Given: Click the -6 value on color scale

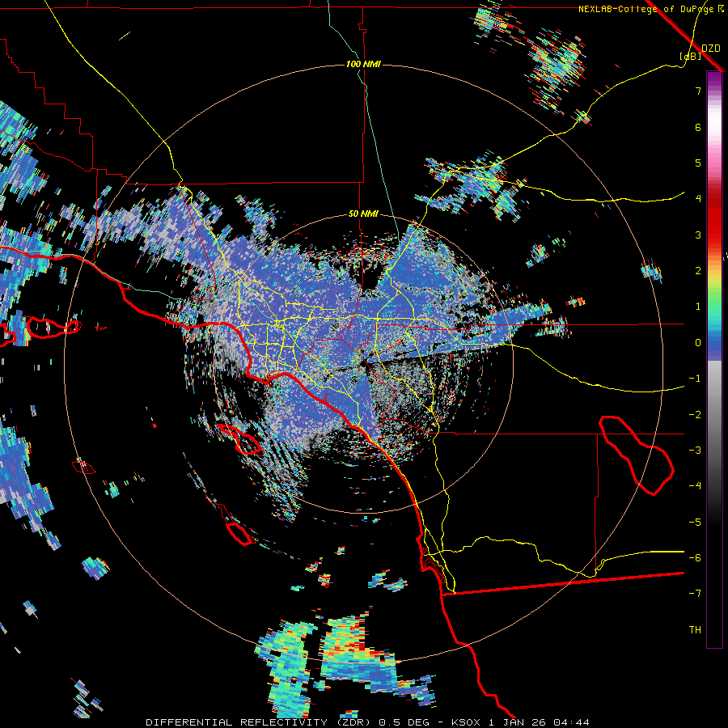Looking at the screenshot, I should 695,558.
